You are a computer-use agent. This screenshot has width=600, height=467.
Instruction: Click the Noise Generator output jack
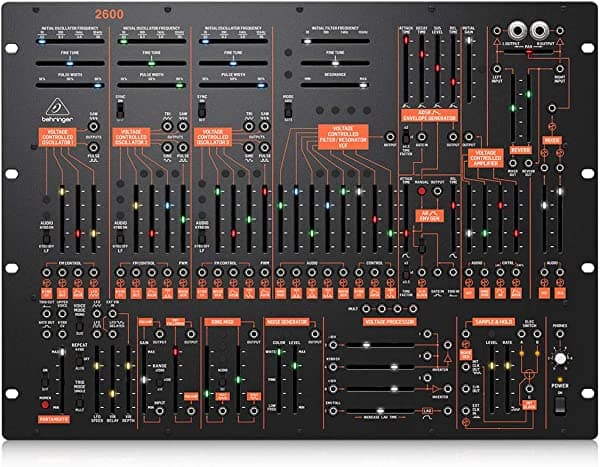[315, 334]
